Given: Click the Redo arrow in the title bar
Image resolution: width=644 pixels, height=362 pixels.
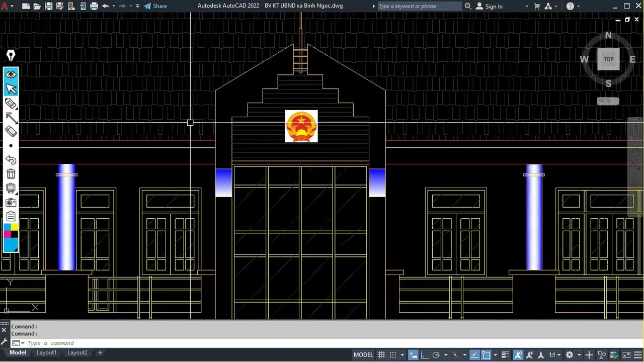Looking at the screenshot, I should tap(122, 6).
